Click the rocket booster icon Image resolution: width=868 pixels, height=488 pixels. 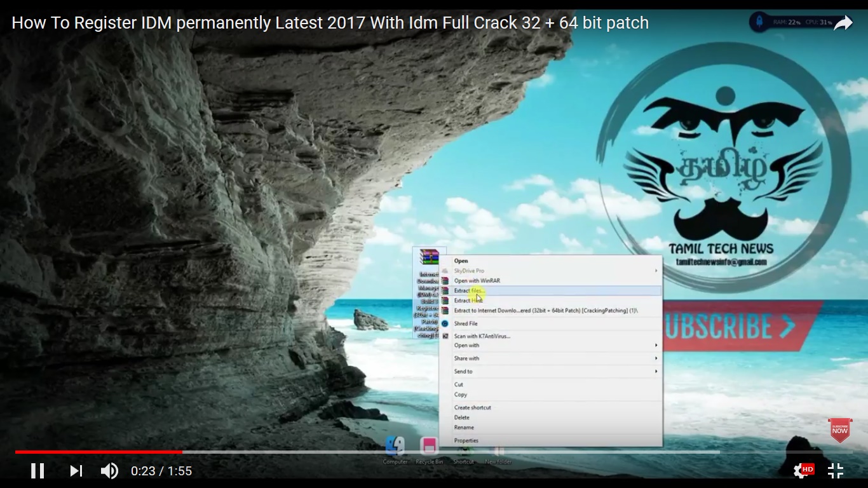click(759, 22)
